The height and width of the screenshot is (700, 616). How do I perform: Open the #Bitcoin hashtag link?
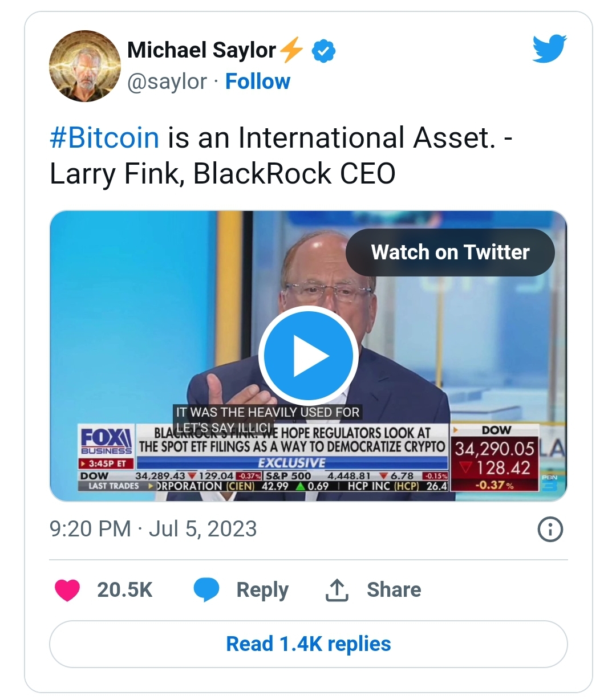coord(104,138)
